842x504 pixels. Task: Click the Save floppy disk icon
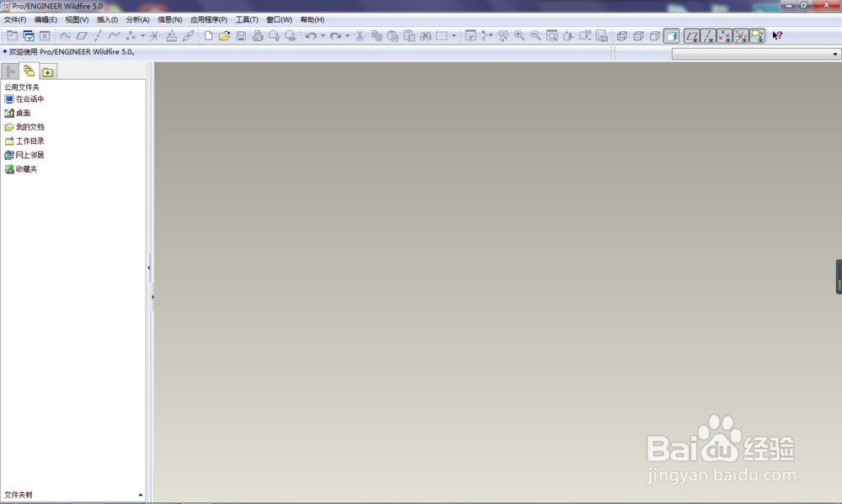coord(241,36)
